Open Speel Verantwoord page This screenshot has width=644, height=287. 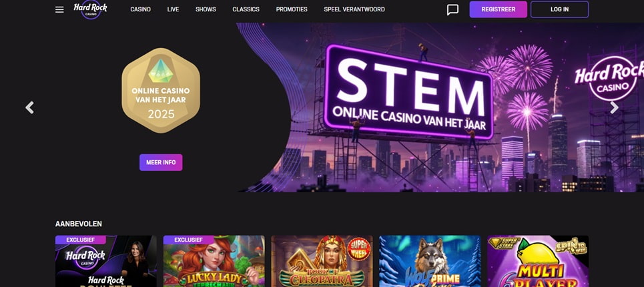tap(354, 9)
